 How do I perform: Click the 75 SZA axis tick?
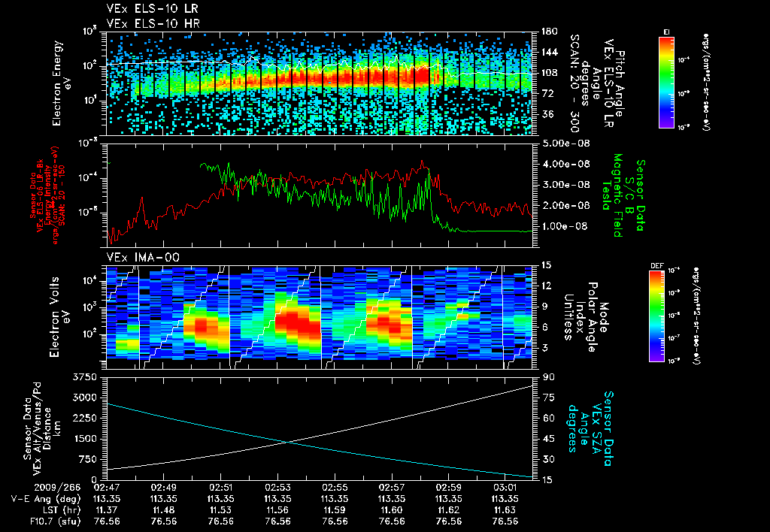[x=549, y=397]
